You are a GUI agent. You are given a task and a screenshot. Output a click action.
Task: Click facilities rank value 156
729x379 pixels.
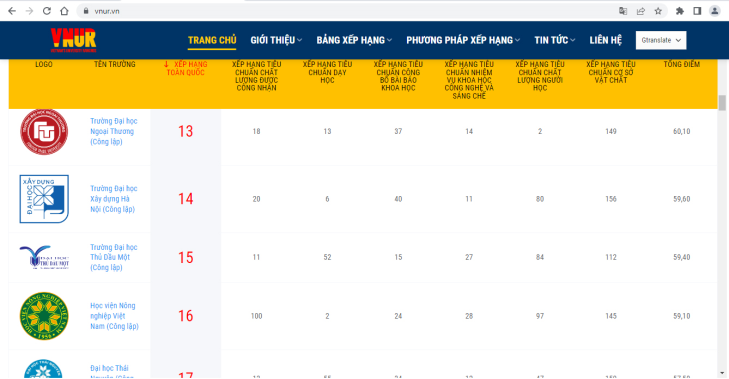click(611, 199)
